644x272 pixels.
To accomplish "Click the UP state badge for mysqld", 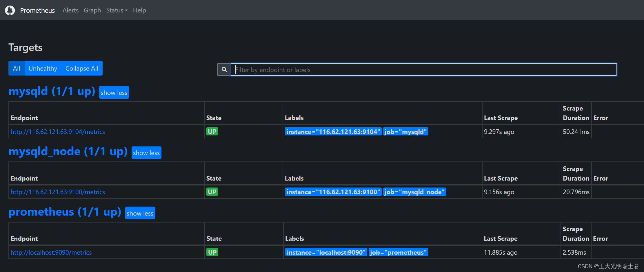I will (x=212, y=131).
